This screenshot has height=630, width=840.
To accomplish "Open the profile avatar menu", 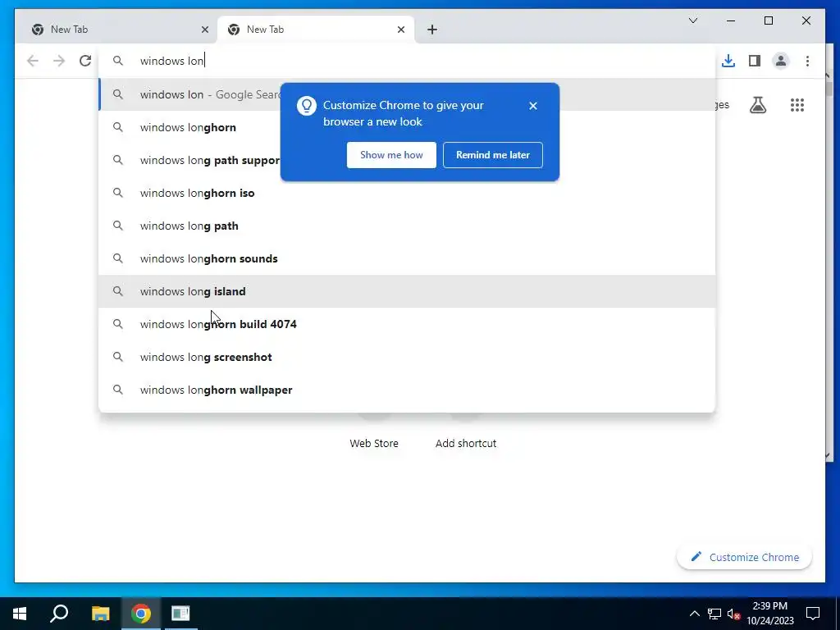I will click(781, 61).
